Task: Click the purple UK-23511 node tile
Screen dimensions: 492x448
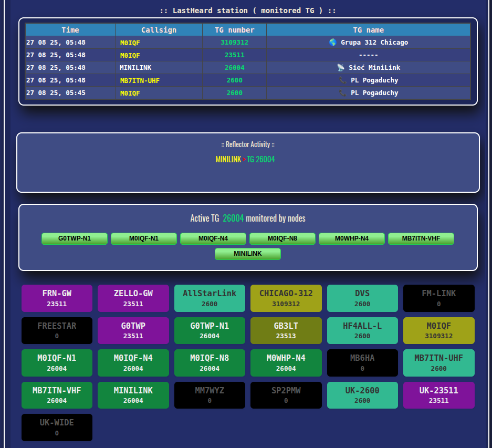Action: (439, 395)
